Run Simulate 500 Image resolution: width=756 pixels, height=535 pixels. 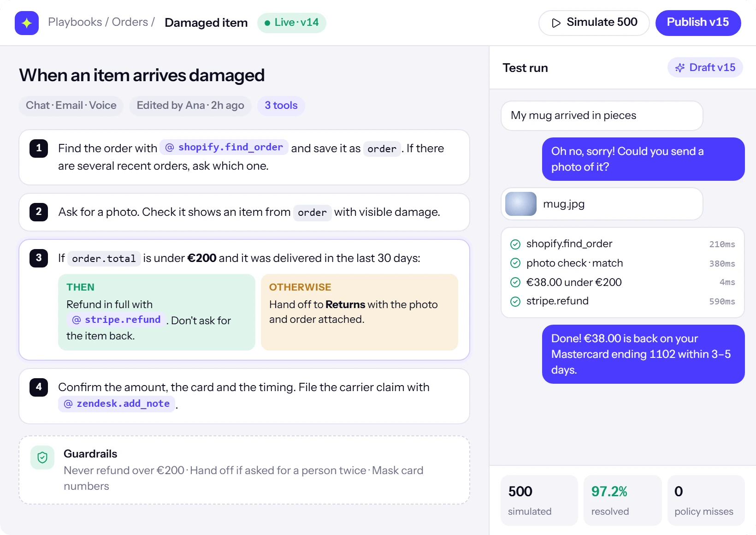click(594, 23)
